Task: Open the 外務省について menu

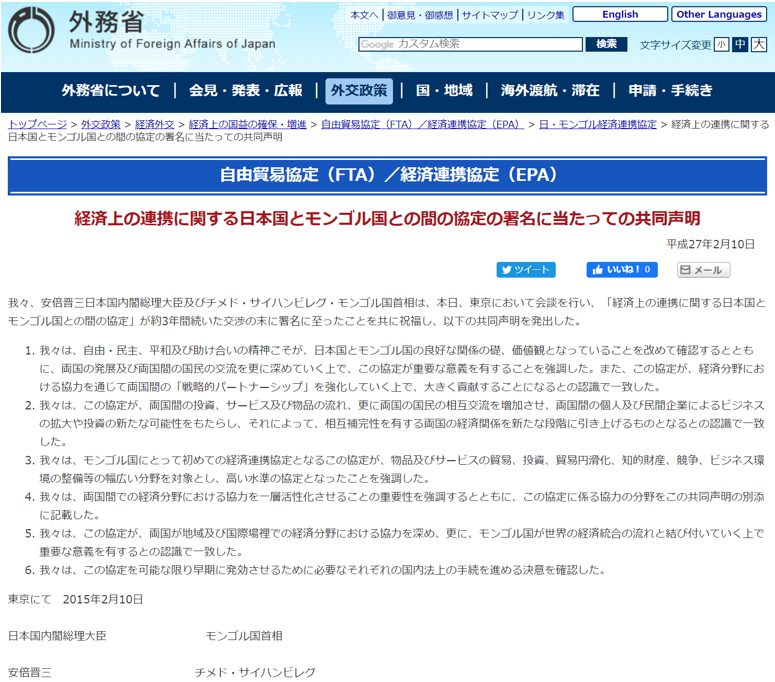Action: pos(111,90)
